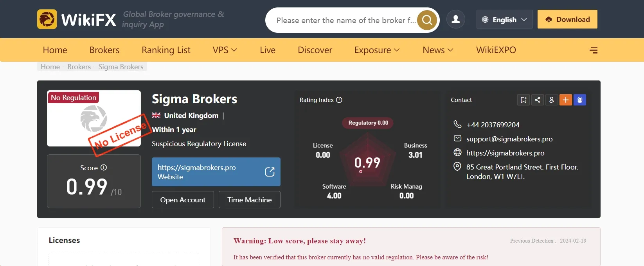The width and height of the screenshot is (644, 266).
Task: Expand the Exposure menu
Action: 377,50
